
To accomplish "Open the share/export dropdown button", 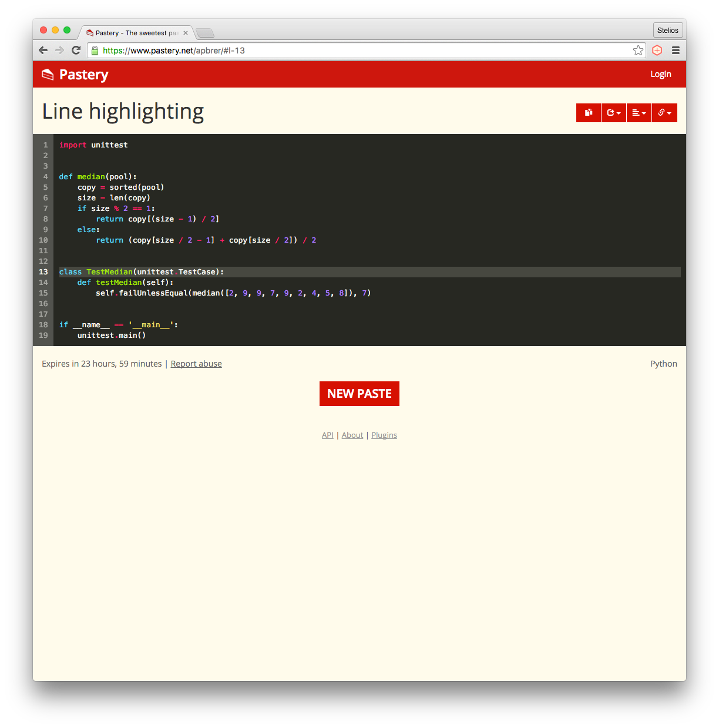I will (614, 113).
